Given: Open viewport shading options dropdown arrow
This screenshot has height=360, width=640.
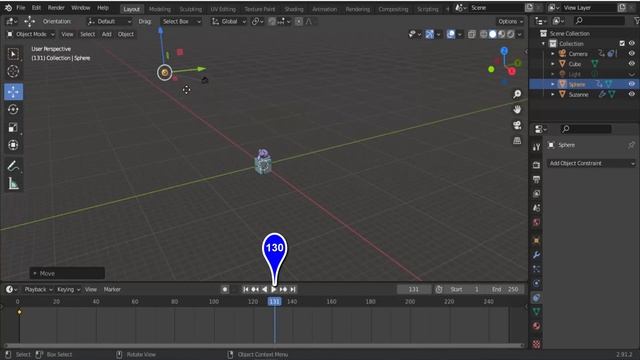Looking at the screenshot, I should (x=520, y=34).
